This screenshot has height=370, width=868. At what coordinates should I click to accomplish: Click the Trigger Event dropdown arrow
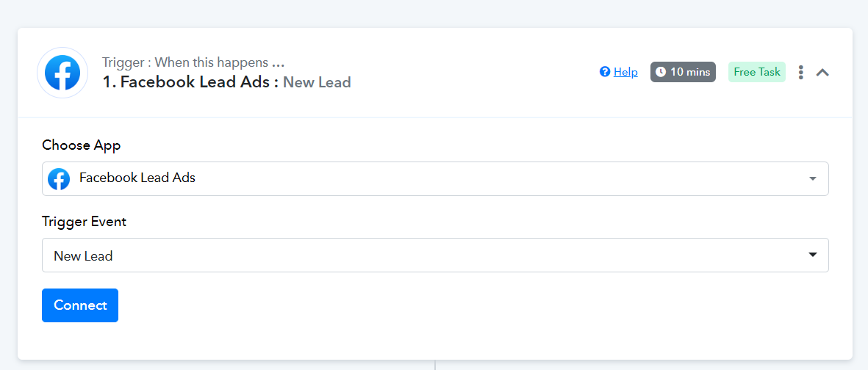[x=813, y=255]
